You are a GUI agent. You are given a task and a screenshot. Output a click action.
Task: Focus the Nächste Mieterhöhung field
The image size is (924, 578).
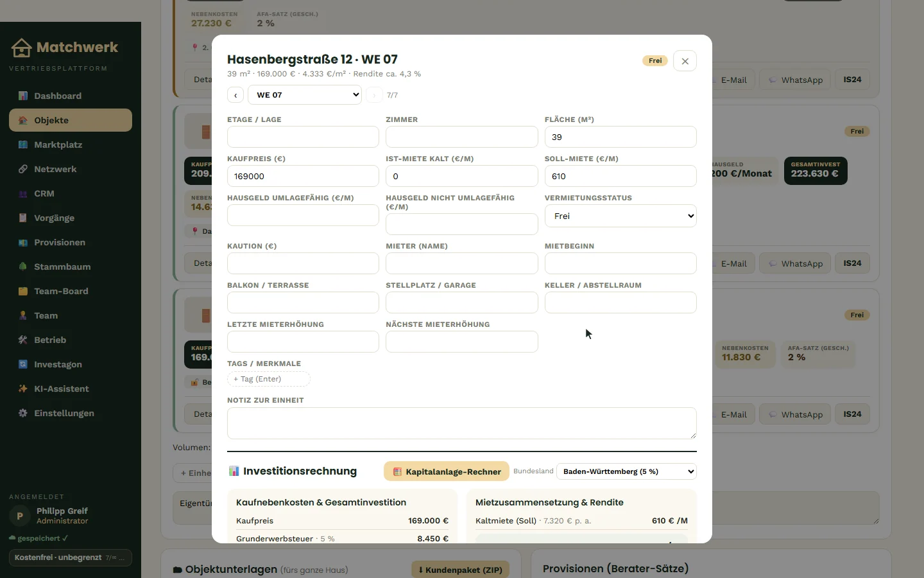[x=462, y=342]
